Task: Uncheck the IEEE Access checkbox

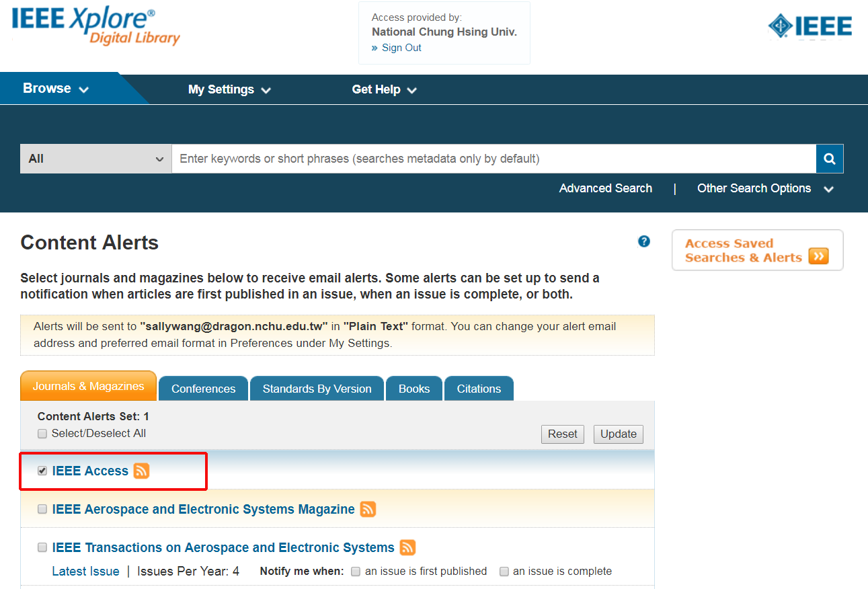Action: 42,471
